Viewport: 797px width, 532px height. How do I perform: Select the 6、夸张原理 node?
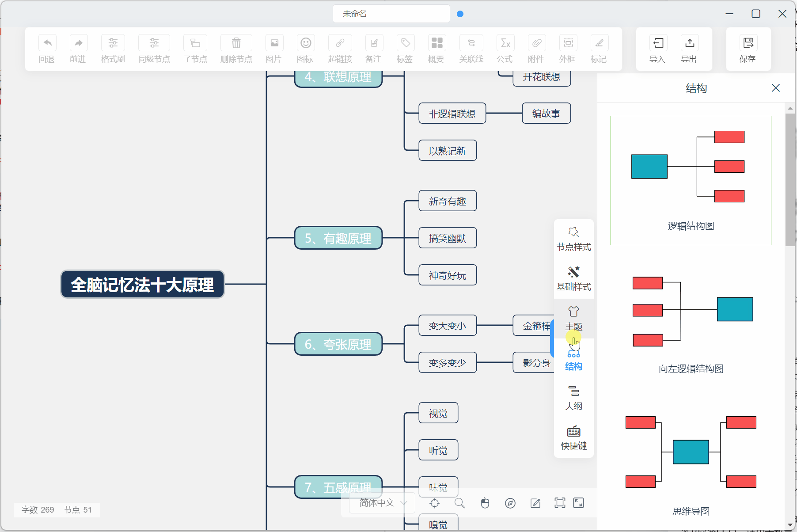click(x=338, y=344)
